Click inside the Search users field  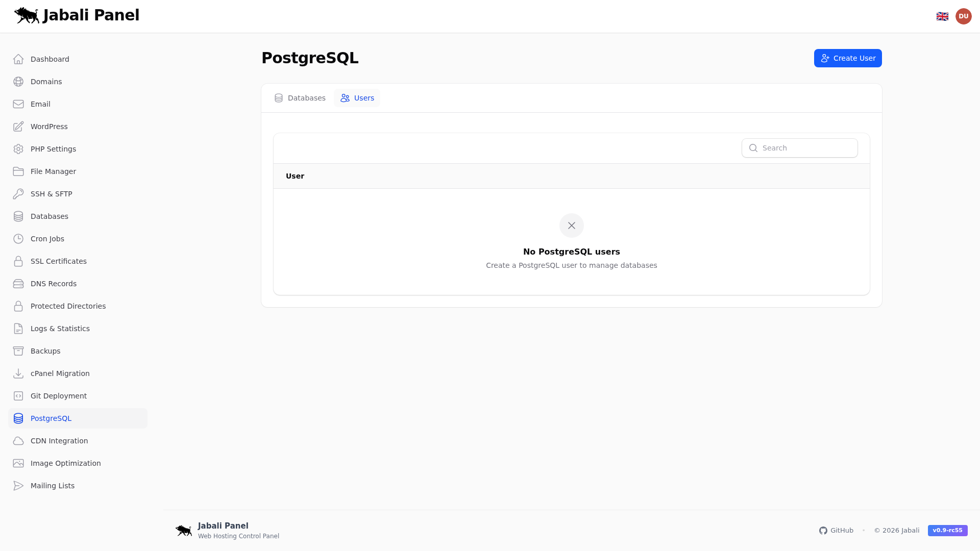pyautogui.click(x=799, y=148)
